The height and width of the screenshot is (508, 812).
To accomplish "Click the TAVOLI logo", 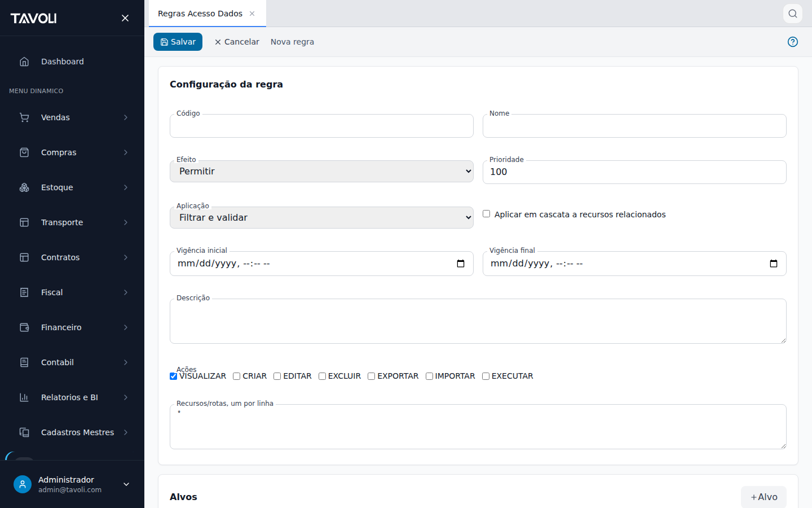I will point(33,18).
